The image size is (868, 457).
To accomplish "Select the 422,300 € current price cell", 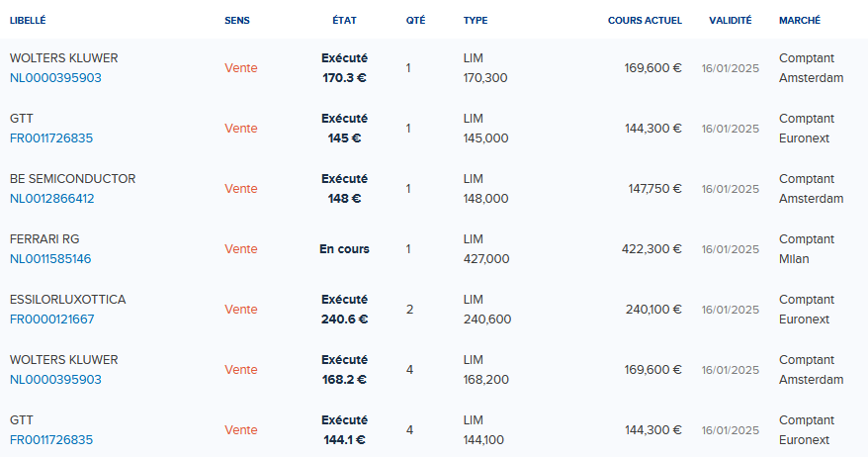I will tap(651, 249).
